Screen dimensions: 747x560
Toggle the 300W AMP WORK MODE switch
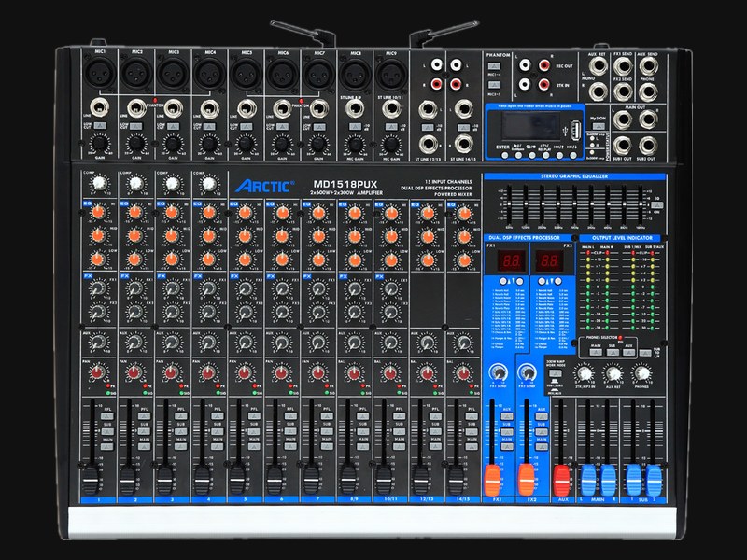(555, 374)
